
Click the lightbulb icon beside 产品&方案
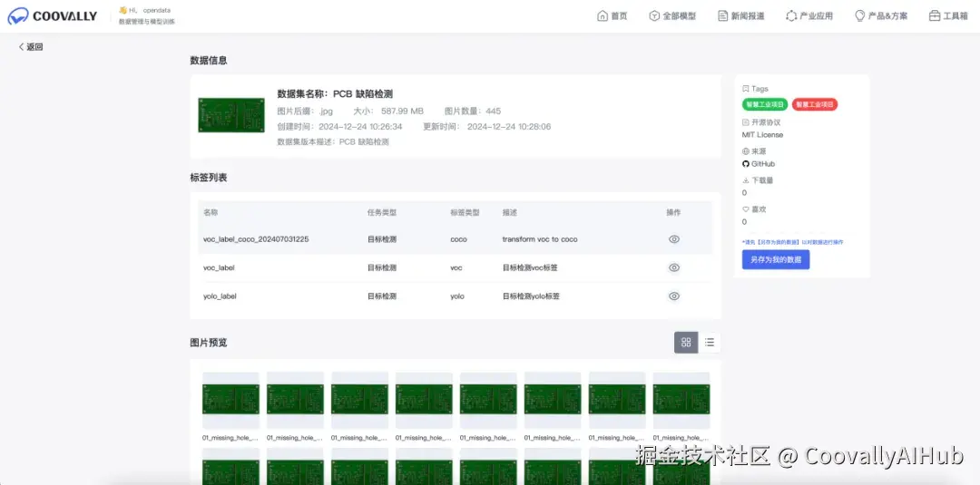point(860,16)
